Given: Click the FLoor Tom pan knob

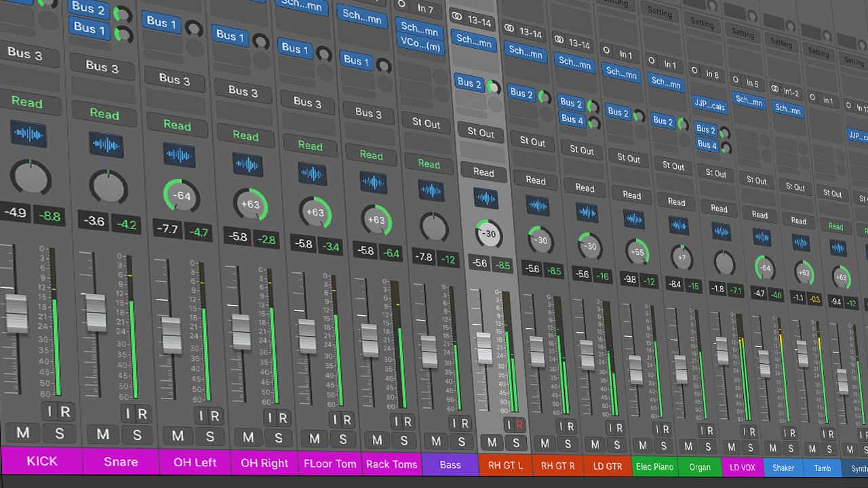Looking at the screenshot, I should click(315, 212).
